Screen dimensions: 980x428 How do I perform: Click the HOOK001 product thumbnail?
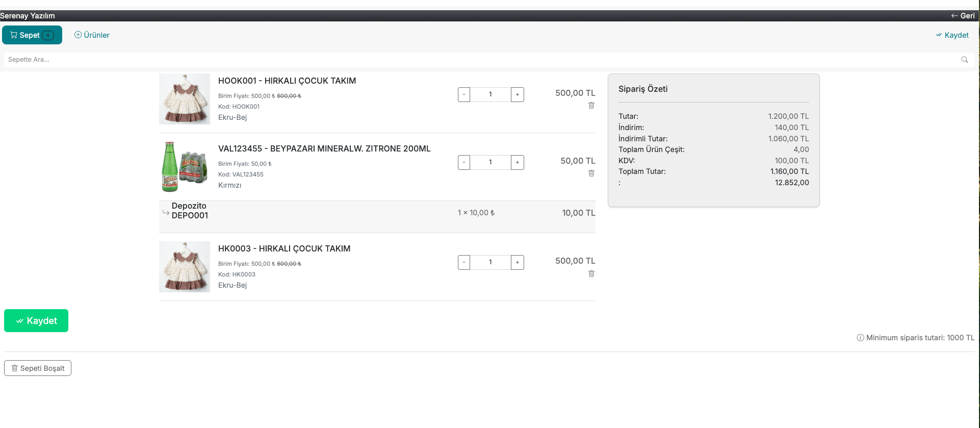[185, 99]
